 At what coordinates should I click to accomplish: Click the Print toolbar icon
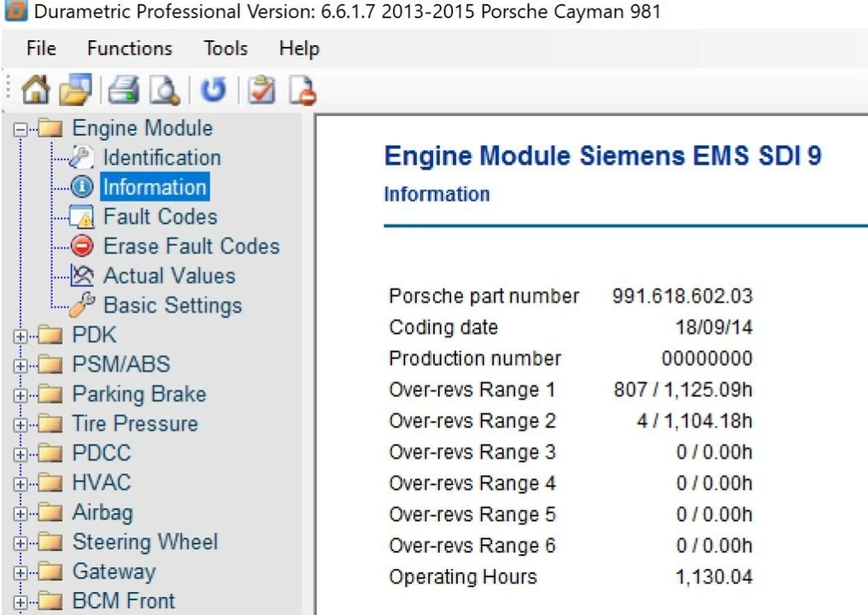pyautogui.click(x=123, y=90)
